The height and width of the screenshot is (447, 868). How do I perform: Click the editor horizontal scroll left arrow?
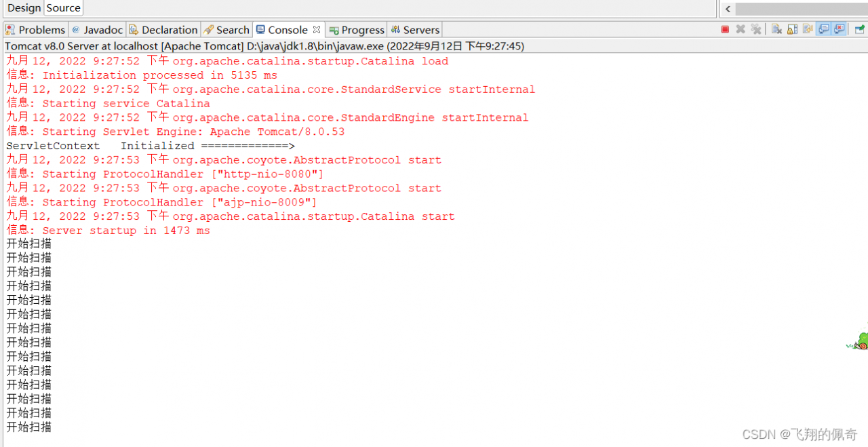point(728,9)
